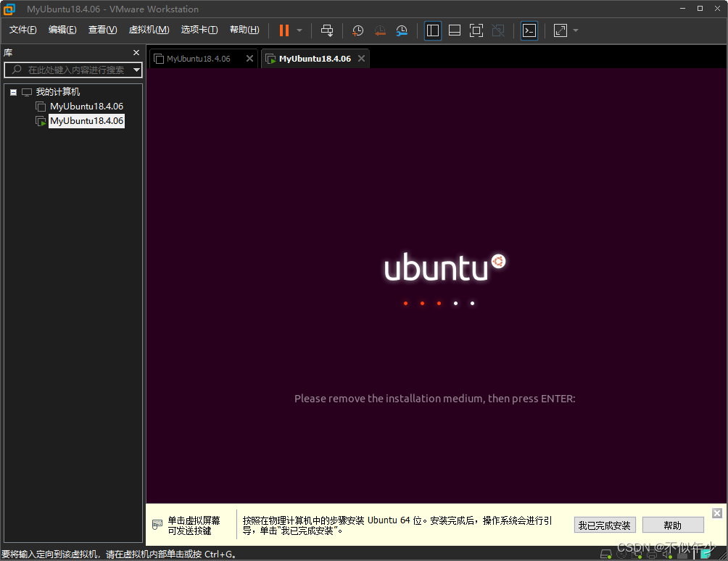Open the 查看(V) menu
Screen dimensions: 728x561
(x=103, y=30)
